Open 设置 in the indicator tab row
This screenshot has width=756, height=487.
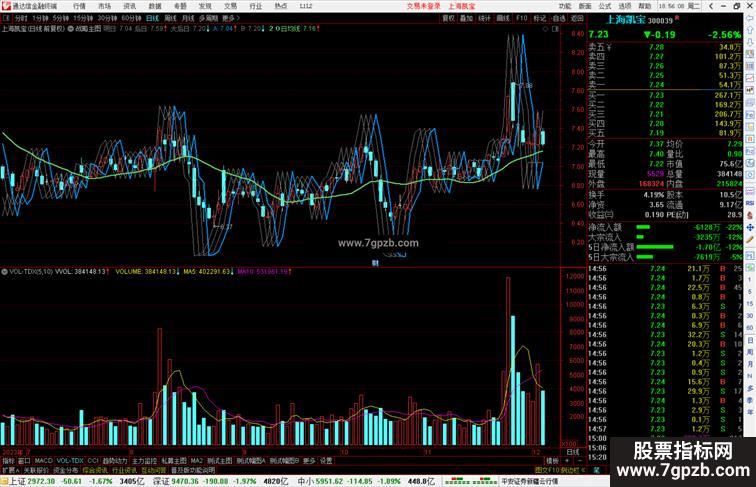[x=326, y=461]
